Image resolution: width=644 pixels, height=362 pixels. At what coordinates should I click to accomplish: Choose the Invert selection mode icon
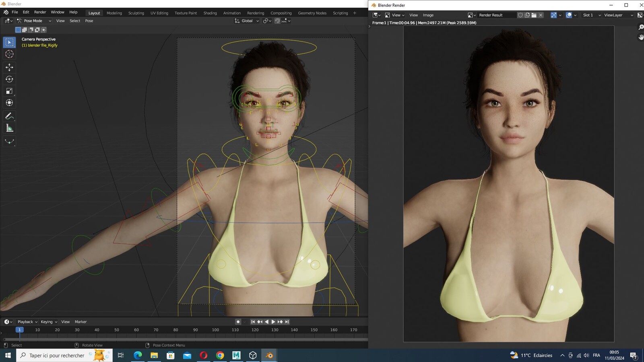[x=37, y=30]
